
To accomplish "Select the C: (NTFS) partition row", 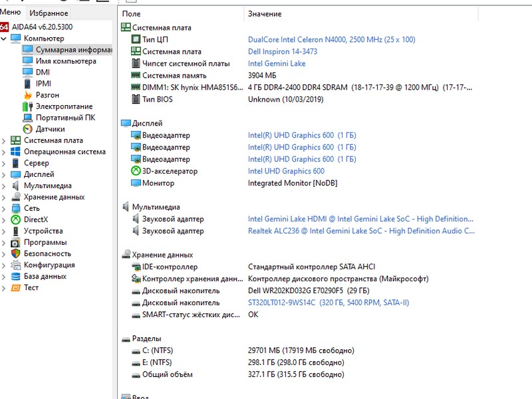I will (x=242, y=350).
